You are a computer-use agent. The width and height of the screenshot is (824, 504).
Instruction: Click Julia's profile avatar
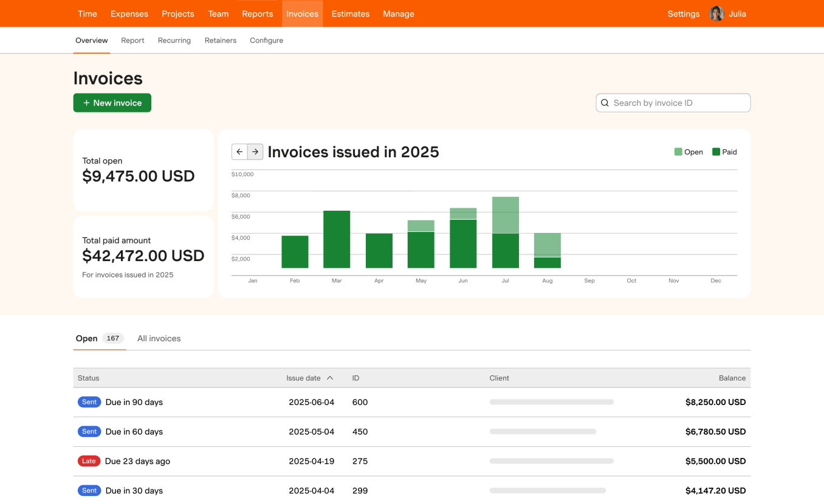coord(716,13)
